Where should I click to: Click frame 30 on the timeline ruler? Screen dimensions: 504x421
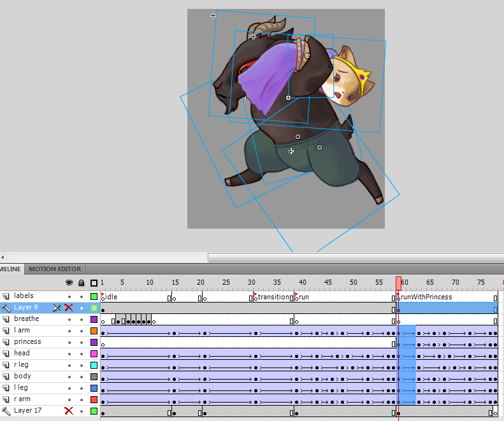(251, 283)
